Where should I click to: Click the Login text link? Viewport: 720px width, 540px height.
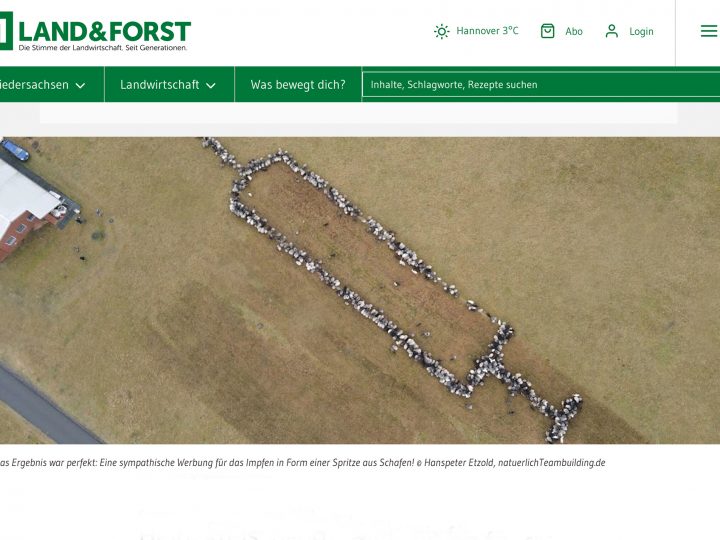[x=641, y=32]
